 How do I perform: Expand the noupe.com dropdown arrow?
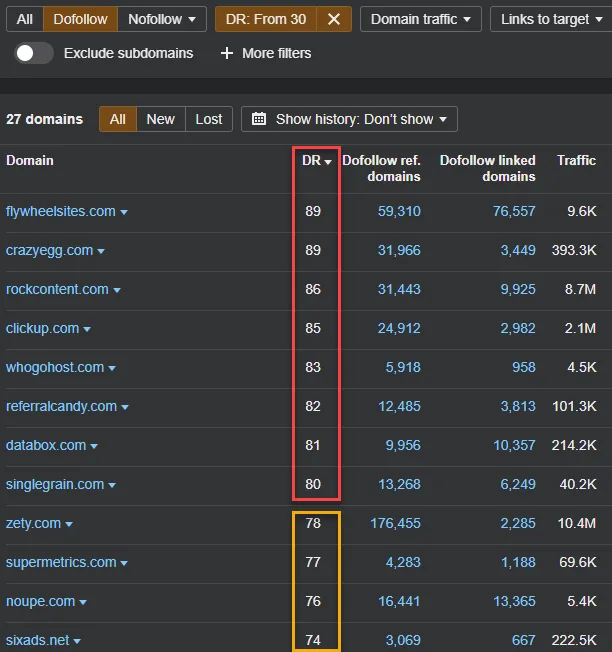click(83, 602)
